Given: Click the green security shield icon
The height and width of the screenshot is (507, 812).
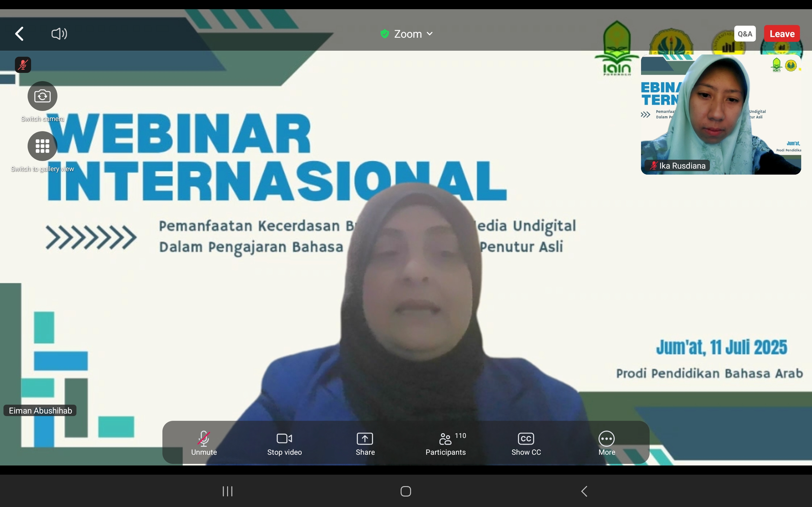Looking at the screenshot, I should (384, 34).
